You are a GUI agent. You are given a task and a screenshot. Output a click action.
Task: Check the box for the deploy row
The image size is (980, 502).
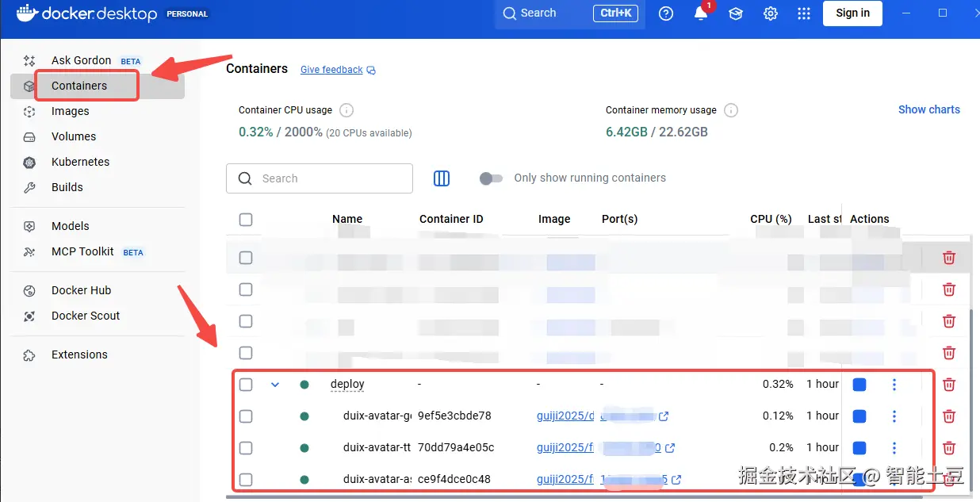[246, 385]
